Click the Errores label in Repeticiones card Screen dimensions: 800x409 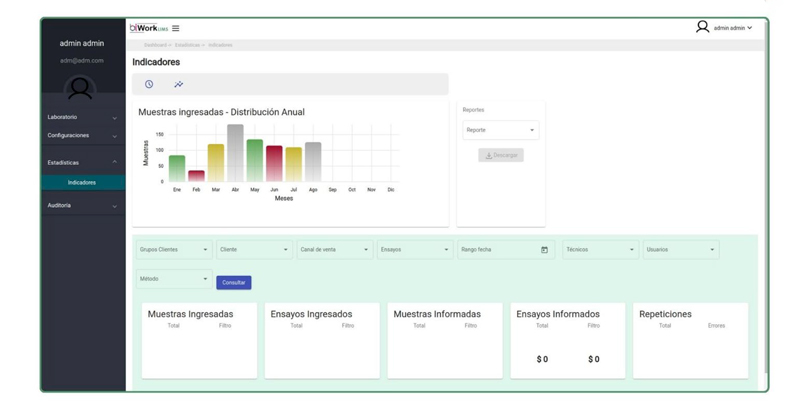pos(716,326)
